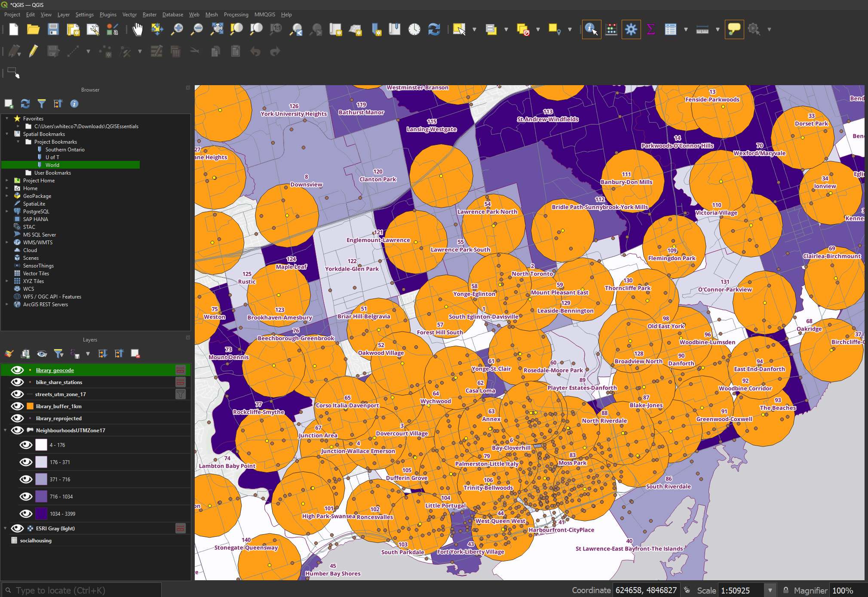The image size is (868, 597).
Task: Open the Temporal Controller clock icon
Action: coord(414,29)
